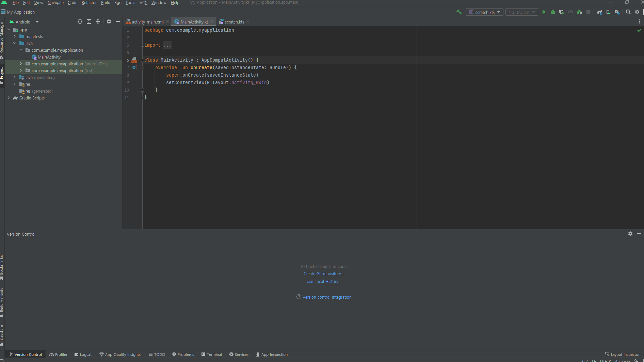Open SDK Manager icon in toolbar
644x362 pixels.
tap(617, 12)
